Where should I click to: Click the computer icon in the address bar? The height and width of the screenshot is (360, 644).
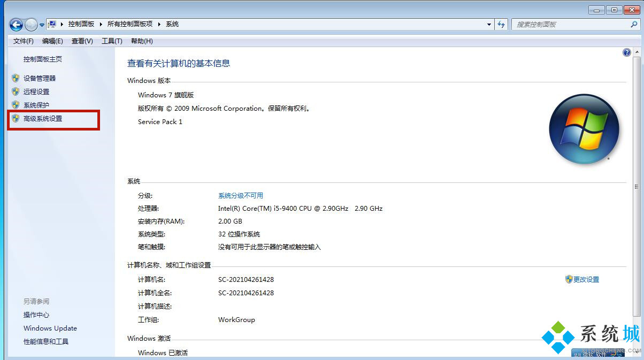[x=52, y=24]
